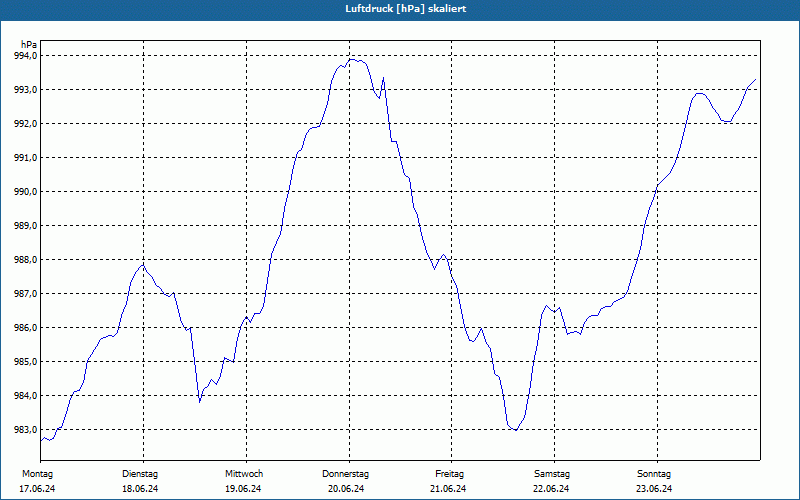Click the 990,0 axis value

click(x=26, y=192)
